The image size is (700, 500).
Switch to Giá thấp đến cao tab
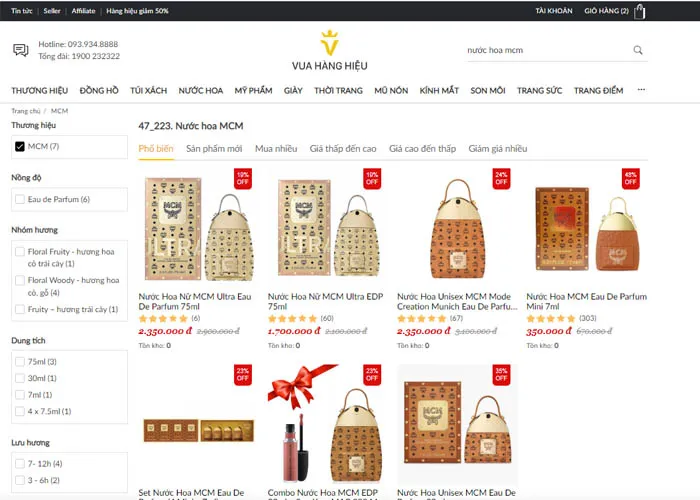pyautogui.click(x=343, y=149)
